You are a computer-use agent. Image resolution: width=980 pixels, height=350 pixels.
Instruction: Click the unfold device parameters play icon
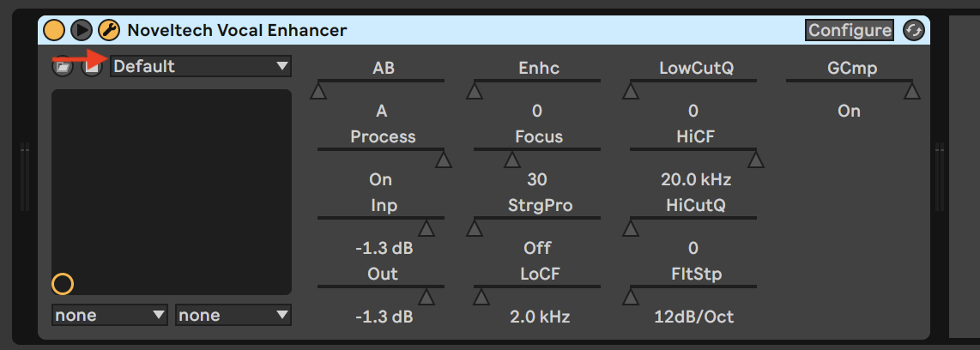[82, 29]
